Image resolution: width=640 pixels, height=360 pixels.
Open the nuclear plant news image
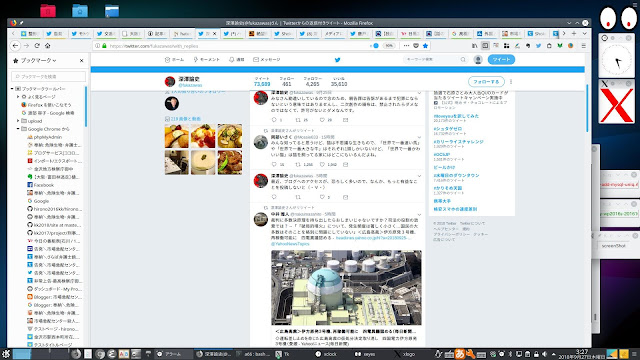(x=346, y=288)
